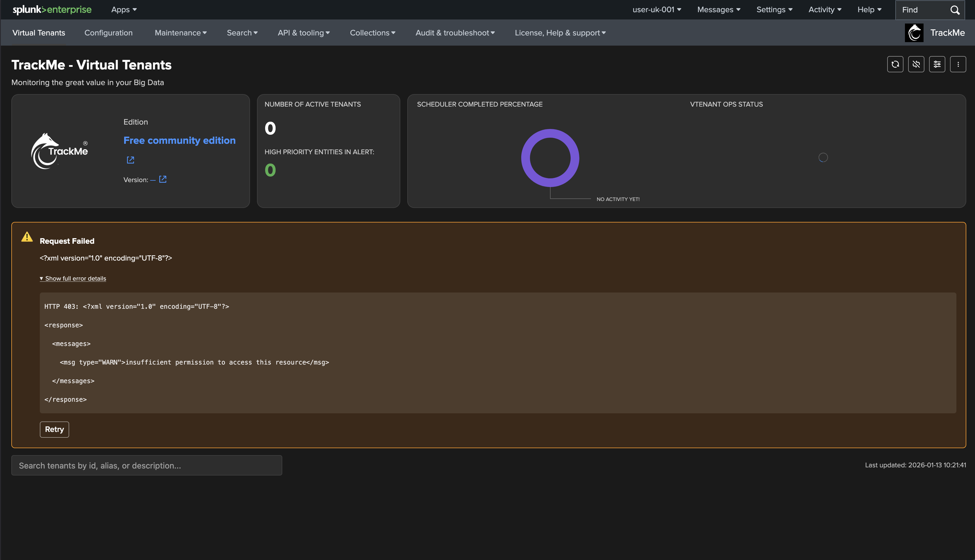The width and height of the screenshot is (975, 560).
Task: Click the Version external link icon
Action: tap(163, 179)
